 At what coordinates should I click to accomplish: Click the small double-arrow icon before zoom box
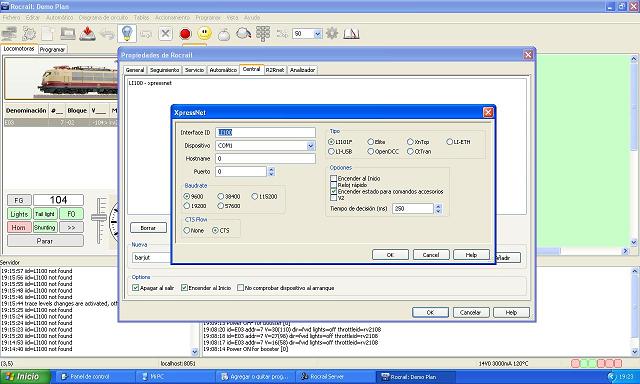click(282, 34)
